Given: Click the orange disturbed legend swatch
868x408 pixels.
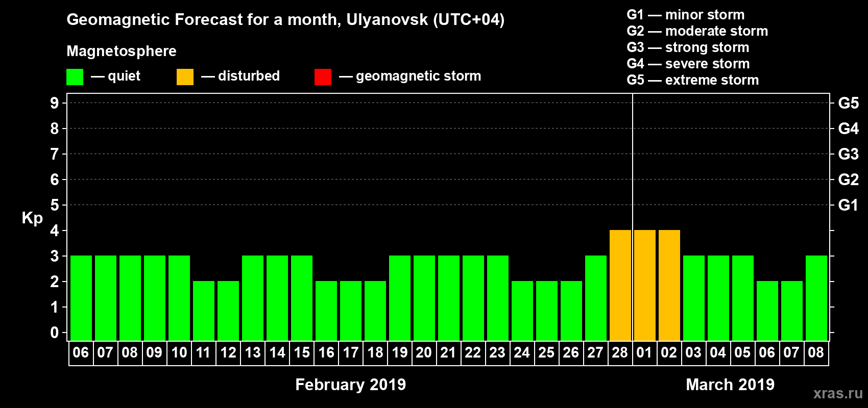Looking at the screenshot, I should [185, 77].
